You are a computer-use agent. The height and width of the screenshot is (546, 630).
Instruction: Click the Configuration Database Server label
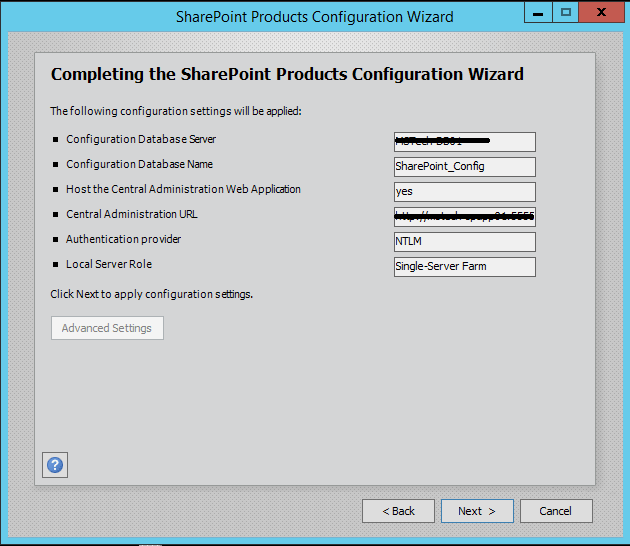140,139
